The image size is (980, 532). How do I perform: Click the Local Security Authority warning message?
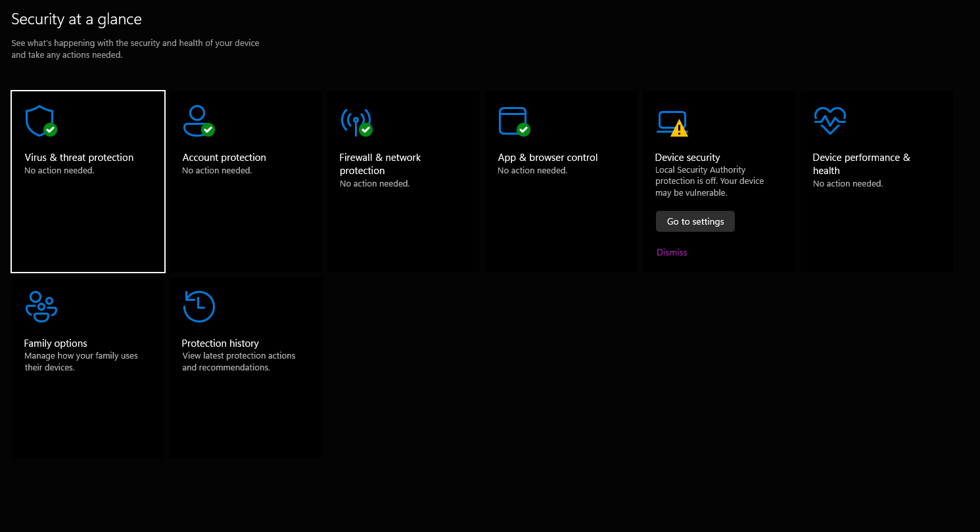[709, 181]
